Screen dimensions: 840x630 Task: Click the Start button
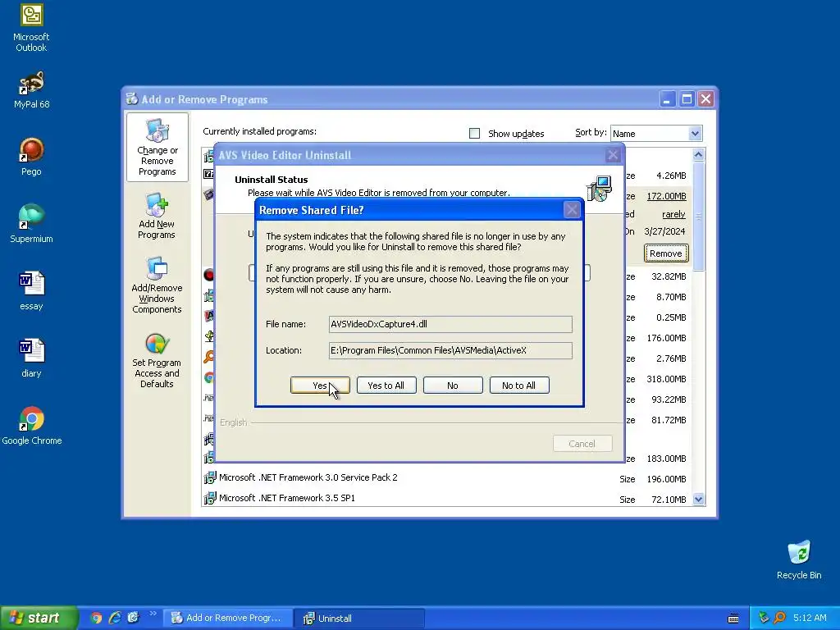39,619
